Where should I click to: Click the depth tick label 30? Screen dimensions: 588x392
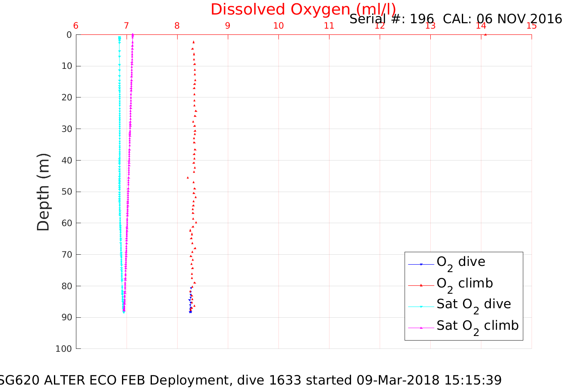pyautogui.click(x=66, y=129)
